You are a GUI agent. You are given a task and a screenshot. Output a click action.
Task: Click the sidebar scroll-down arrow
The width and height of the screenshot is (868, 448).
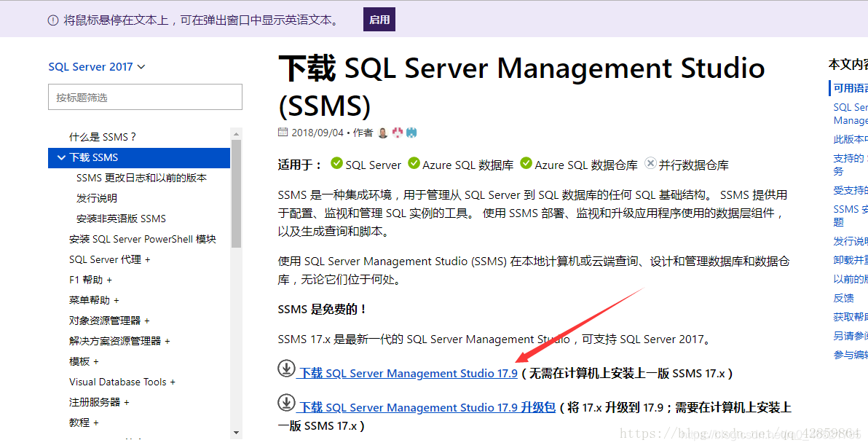pos(237,433)
